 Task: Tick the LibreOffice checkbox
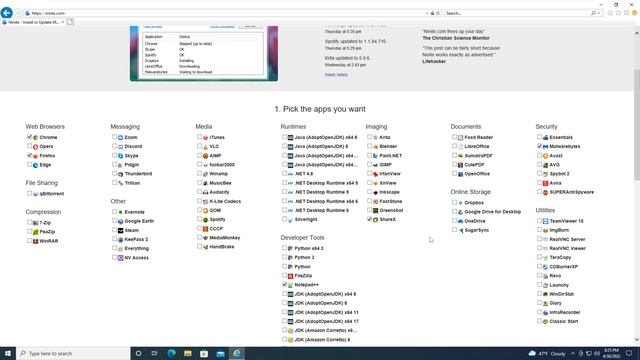454,146
